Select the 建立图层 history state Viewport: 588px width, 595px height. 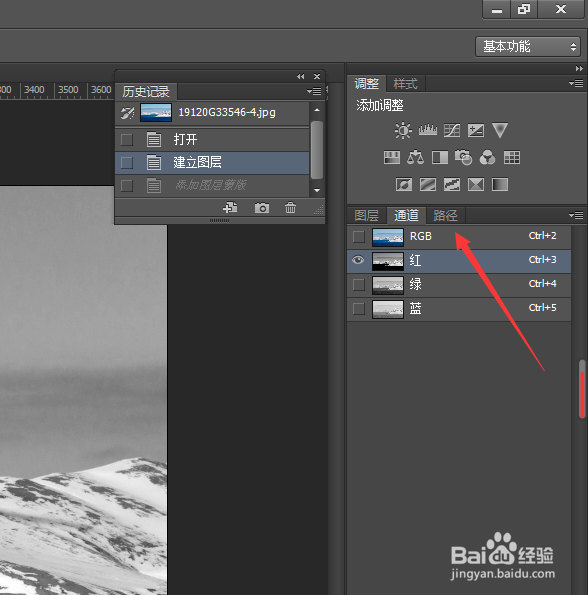tap(212, 163)
